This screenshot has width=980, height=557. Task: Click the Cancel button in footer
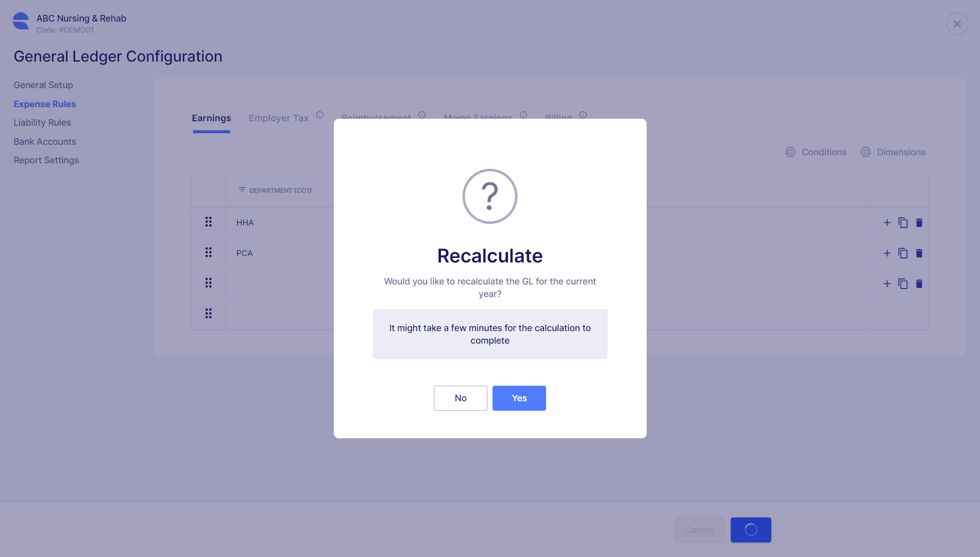coord(699,530)
